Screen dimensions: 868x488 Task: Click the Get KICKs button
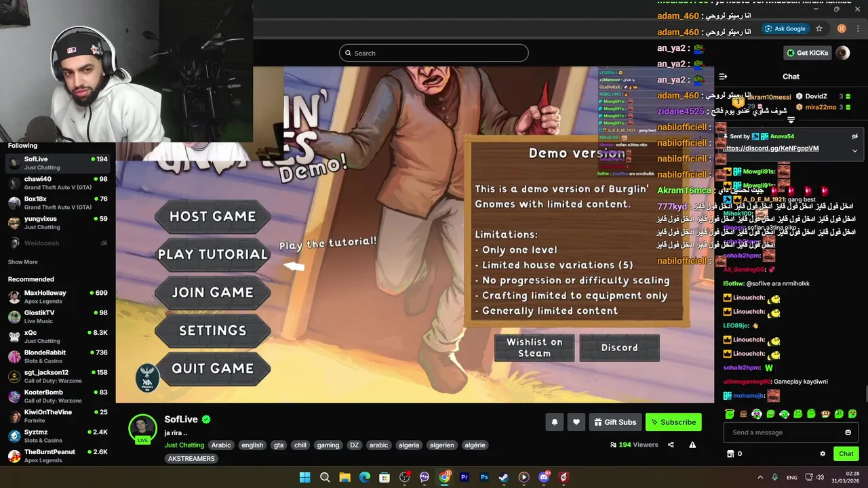[x=807, y=53]
